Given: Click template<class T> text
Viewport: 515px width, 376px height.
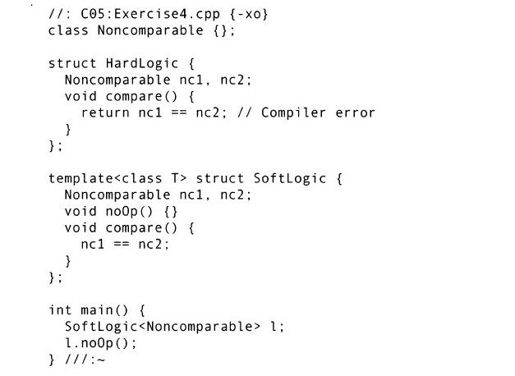Looking at the screenshot, I should coord(118,178).
